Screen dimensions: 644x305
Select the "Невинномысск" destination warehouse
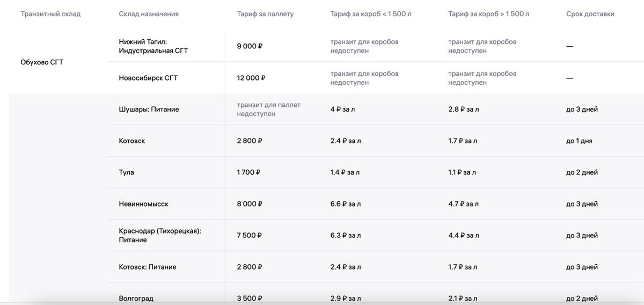(x=143, y=204)
